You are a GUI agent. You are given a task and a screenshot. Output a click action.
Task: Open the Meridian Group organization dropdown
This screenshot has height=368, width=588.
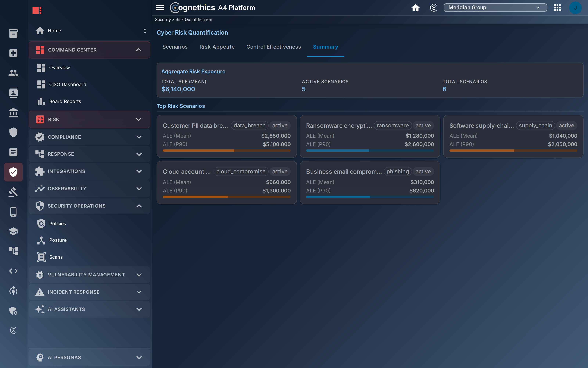pyautogui.click(x=495, y=8)
